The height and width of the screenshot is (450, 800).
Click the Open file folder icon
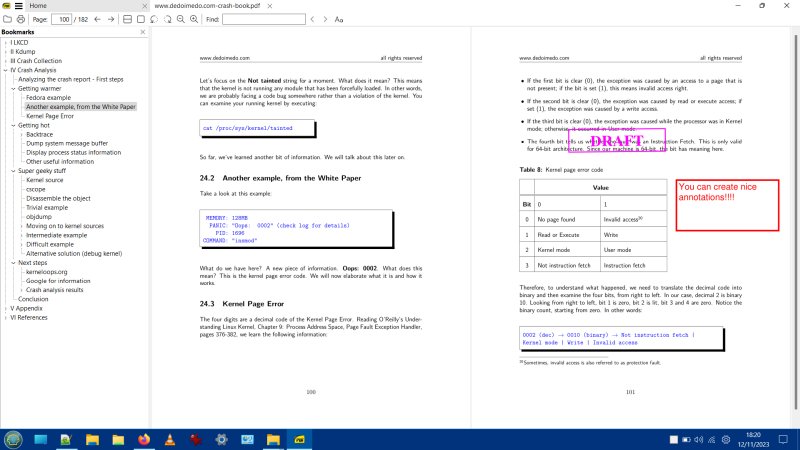(x=7, y=19)
